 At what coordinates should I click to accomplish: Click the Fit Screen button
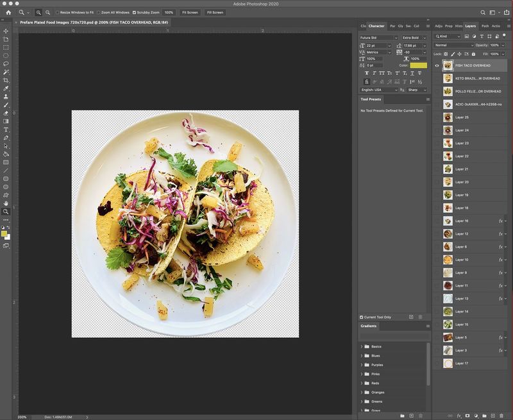190,12
